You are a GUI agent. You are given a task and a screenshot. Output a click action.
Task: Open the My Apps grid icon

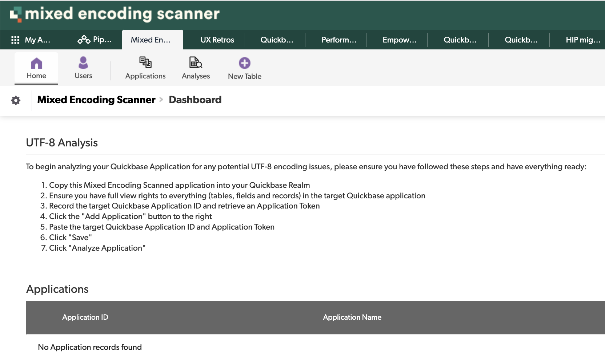pos(15,40)
